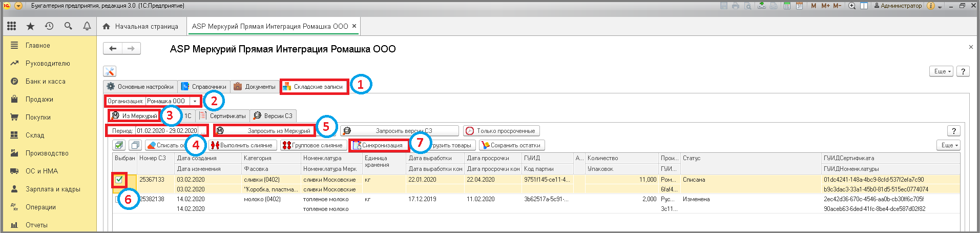Click Только просроченные button
The image size is (980, 233).
[x=502, y=131]
